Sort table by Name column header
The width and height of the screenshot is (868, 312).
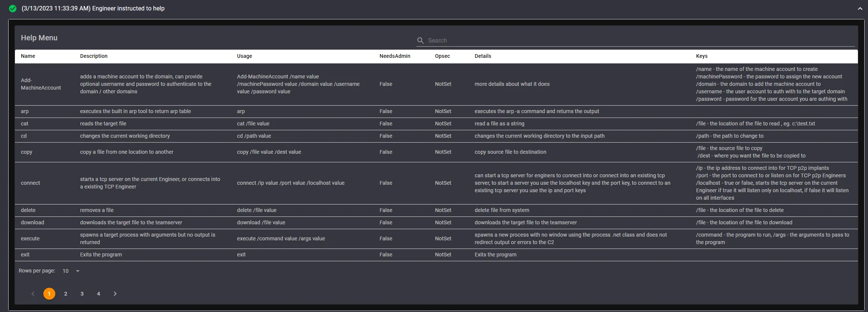tap(28, 56)
